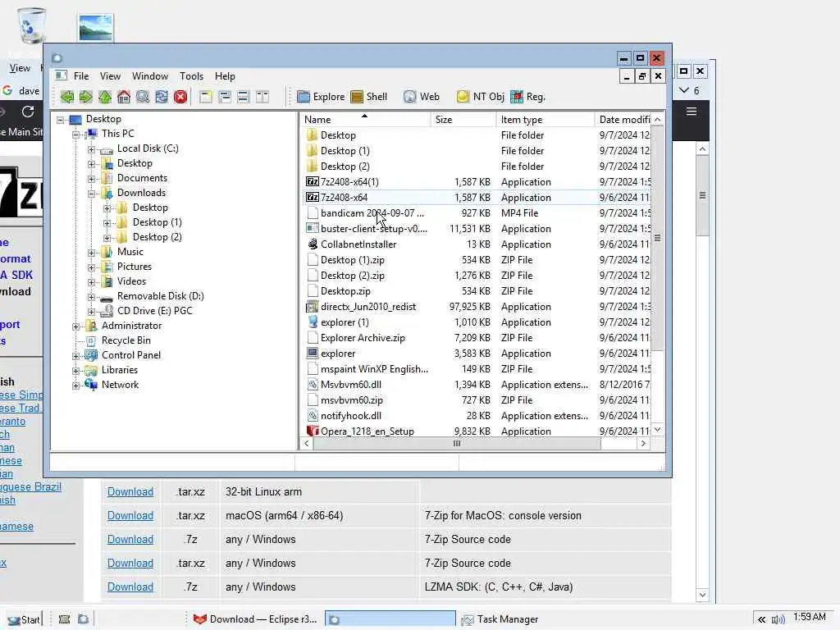Click the volume speaker tray icon
This screenshot has height=630, width=840.
pos(778,620)
